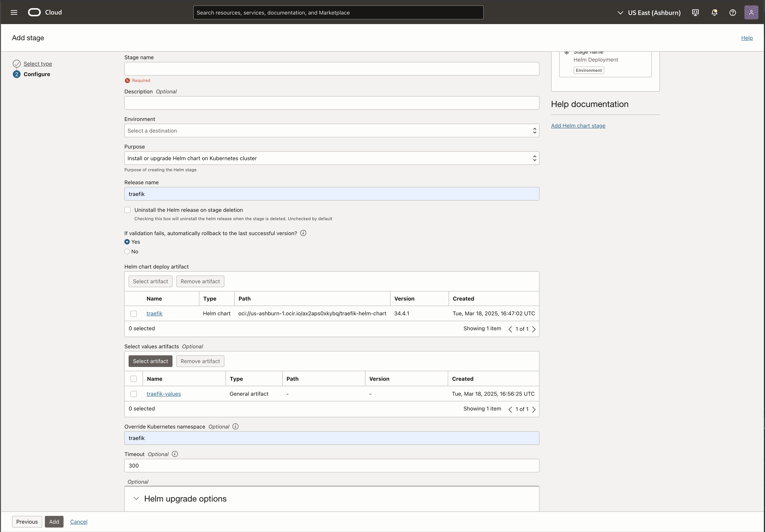Open the hamburger navigation menu
The width and height of the screenshot is (765, 532).
coord(14,12)
